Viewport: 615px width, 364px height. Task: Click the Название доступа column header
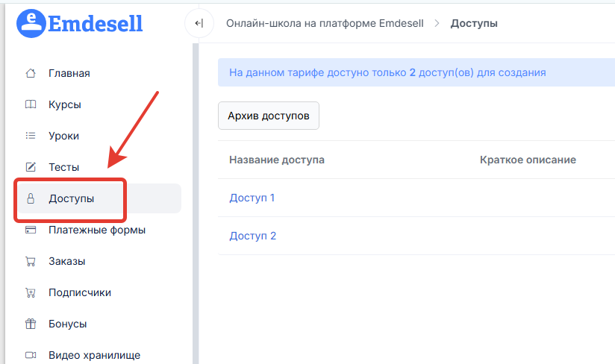click(277, 160)
